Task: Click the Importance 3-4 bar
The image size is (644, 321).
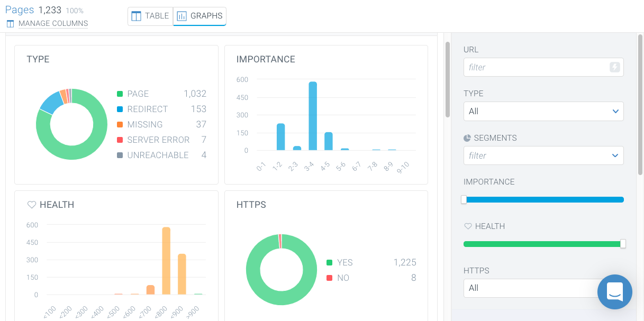Action: pos(313,116)
